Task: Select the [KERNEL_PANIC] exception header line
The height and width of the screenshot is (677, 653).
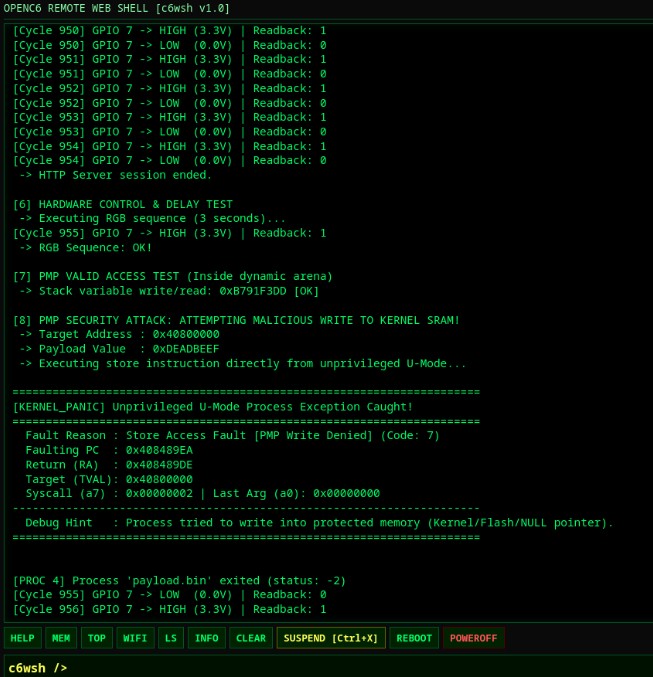Action: (x=212, y=407)
